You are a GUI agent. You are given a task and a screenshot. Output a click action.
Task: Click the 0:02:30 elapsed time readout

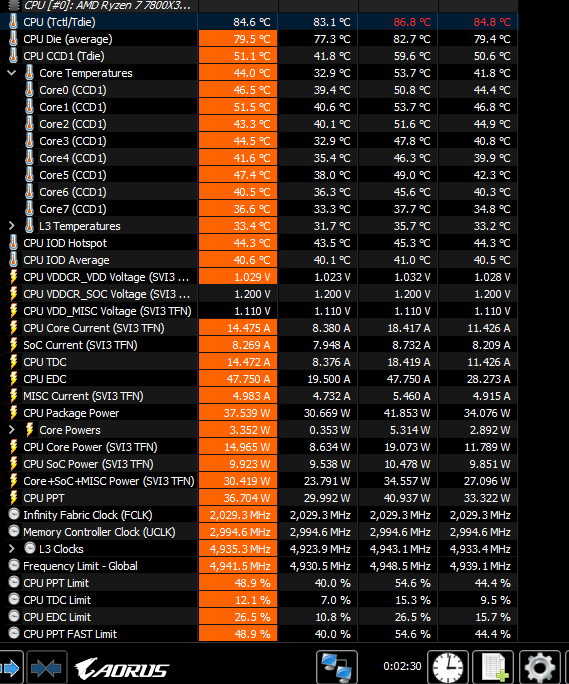pos(402,666)
